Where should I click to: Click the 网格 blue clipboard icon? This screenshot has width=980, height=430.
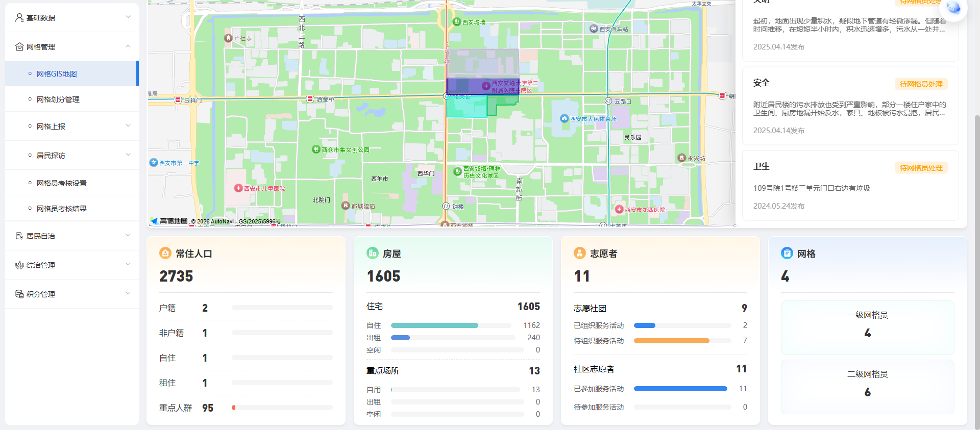coord(787,253)
